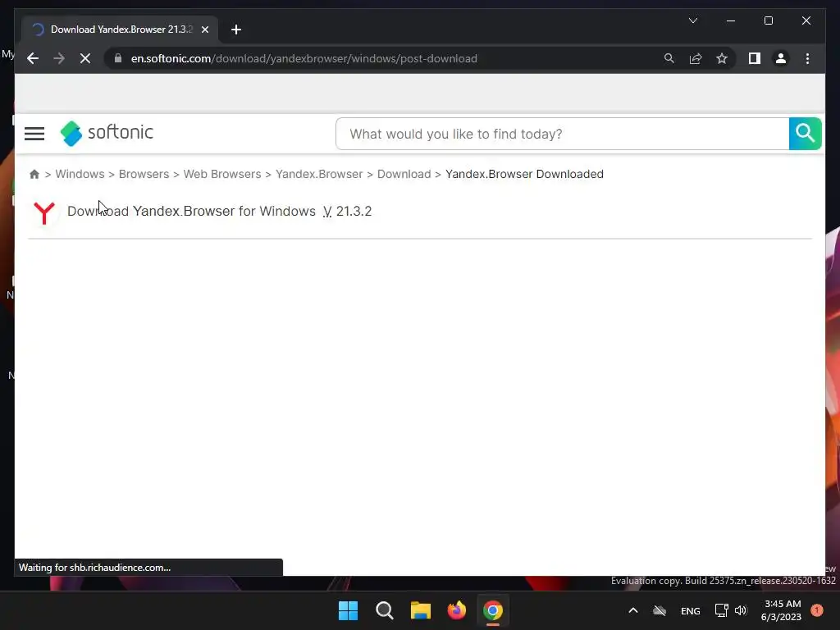This screenshot has width=840, height=630.
Task: Click the forward navigation arrow
Action: [x=59, y=58]
